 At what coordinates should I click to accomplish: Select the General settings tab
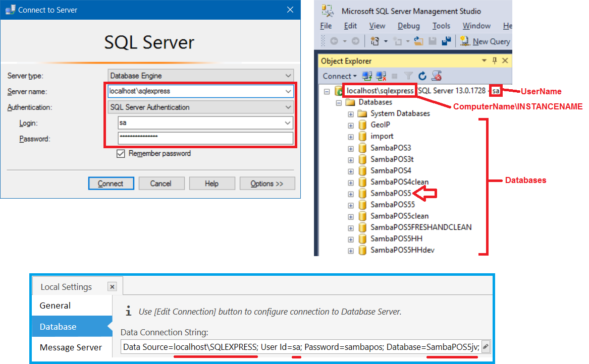pyautogui.click(x=72, y=306)
